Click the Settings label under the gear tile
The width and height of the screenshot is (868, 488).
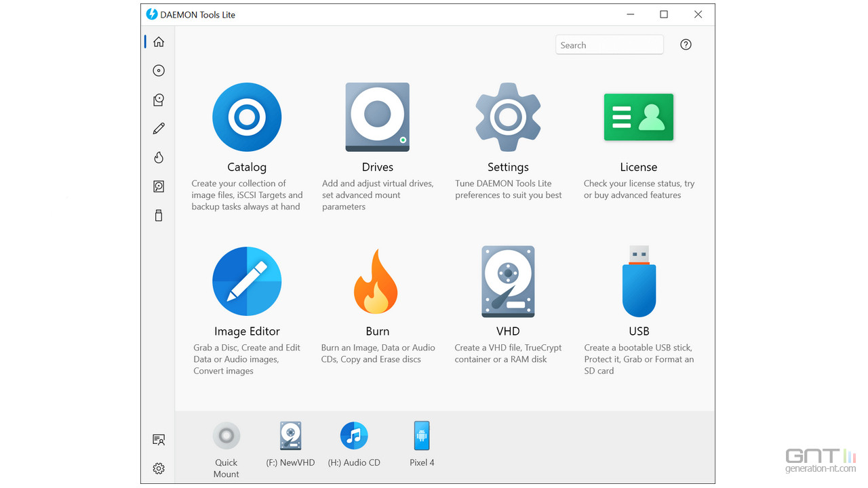point(508,167)
